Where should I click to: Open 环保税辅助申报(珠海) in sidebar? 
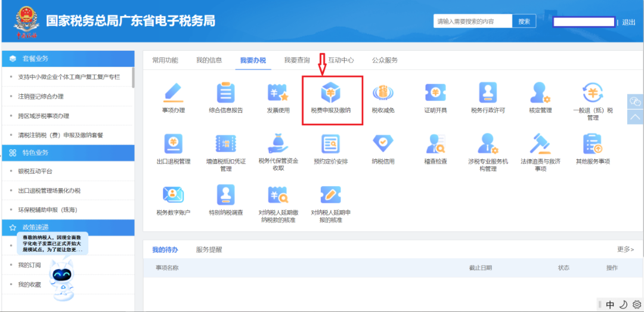pos(48,209)
